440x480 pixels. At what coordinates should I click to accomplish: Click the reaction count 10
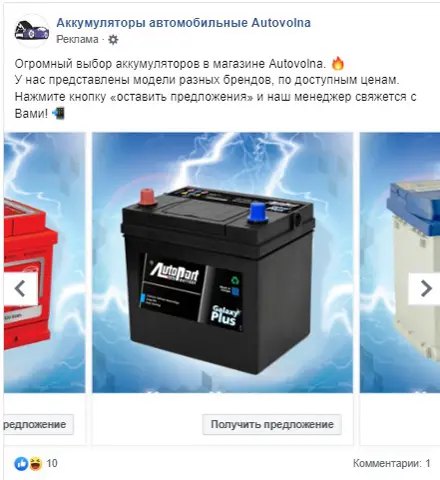coord(52,463)
